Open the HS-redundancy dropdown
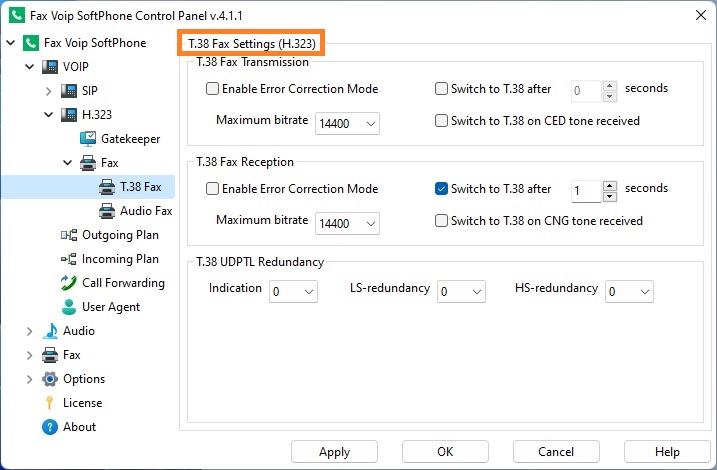Screen dimensions: 717x470 [x=629, y=292]
